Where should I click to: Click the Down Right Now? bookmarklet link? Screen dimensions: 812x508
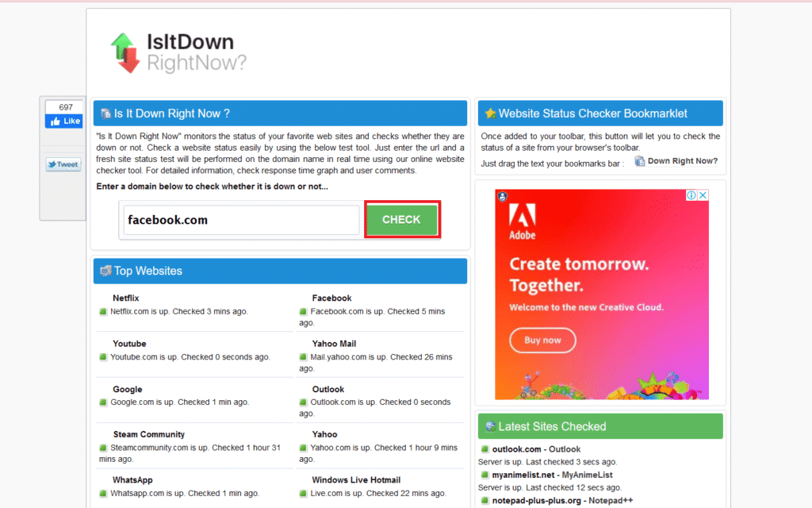tap(683, 161)
